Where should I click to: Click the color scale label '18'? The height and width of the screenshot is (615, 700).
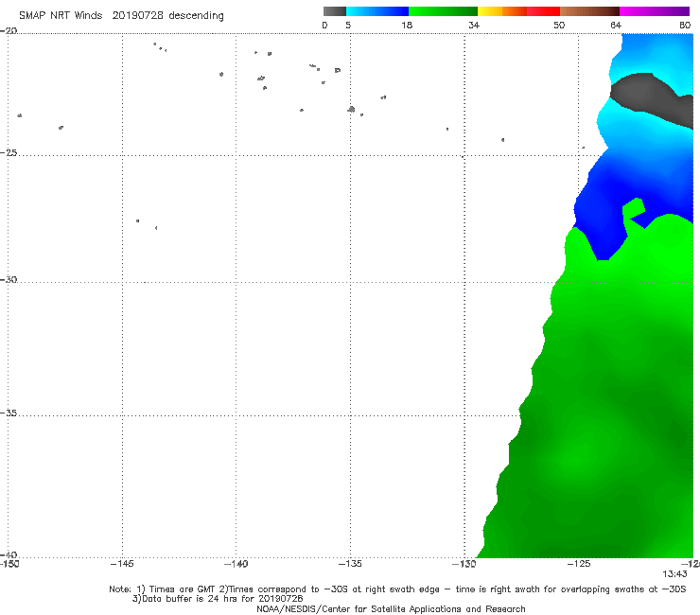407,26
